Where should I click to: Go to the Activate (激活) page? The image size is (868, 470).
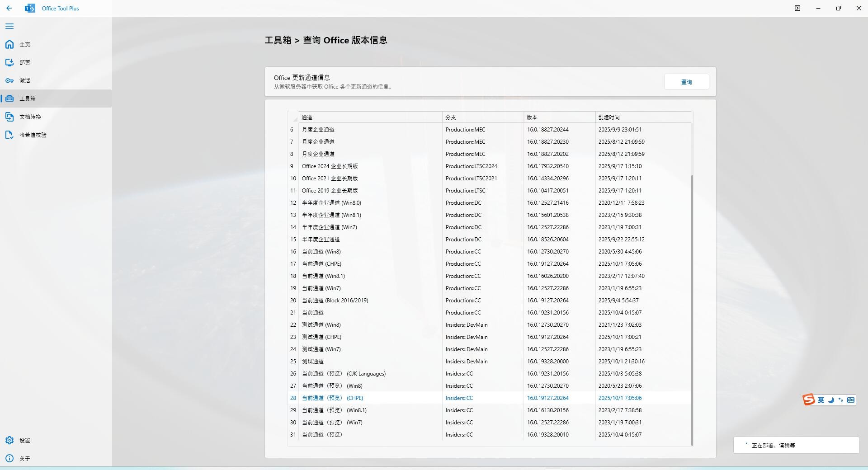tap(25, 80)
